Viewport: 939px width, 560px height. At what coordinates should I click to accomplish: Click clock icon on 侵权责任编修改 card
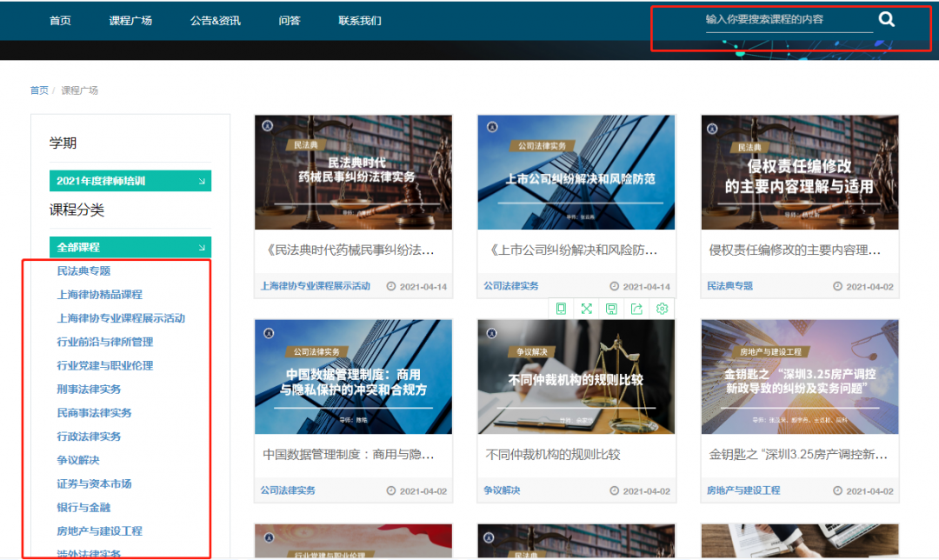[838, 286]
